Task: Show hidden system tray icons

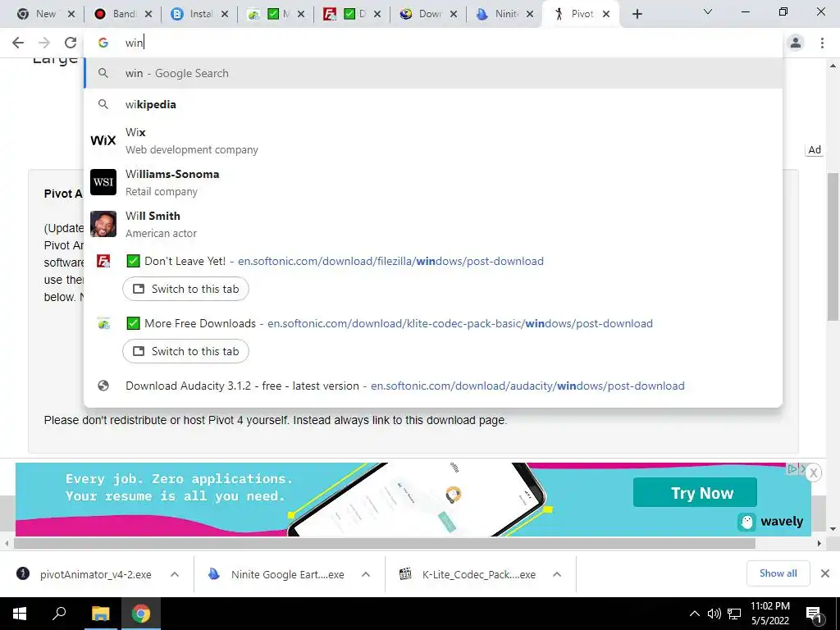Action: click(x=694, y=614)
